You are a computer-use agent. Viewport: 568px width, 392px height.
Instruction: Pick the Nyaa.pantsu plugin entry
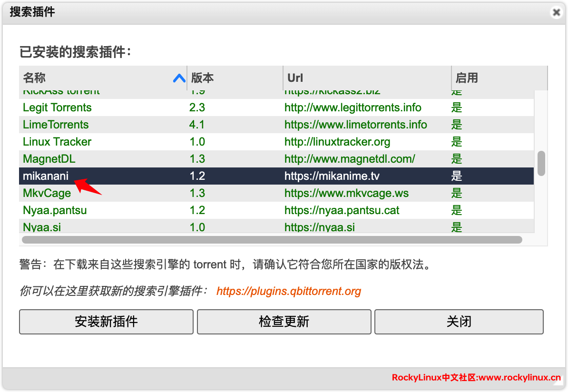click(x=55, y=210)
